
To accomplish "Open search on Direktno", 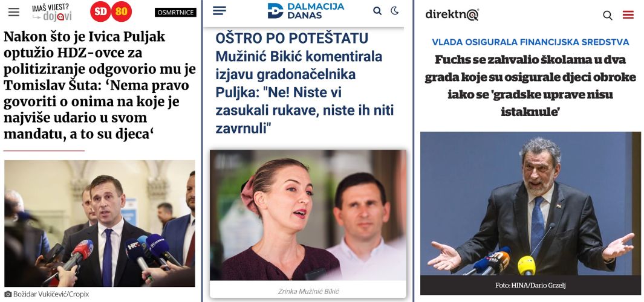I will coord(608,16).
